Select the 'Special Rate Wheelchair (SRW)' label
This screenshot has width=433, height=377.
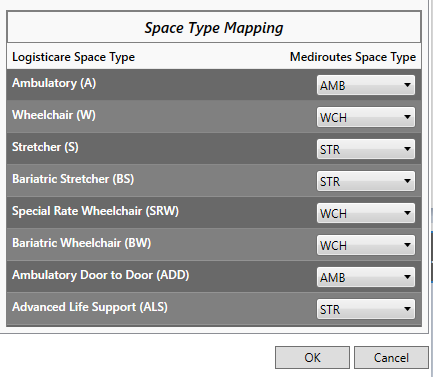click(95, 211)
